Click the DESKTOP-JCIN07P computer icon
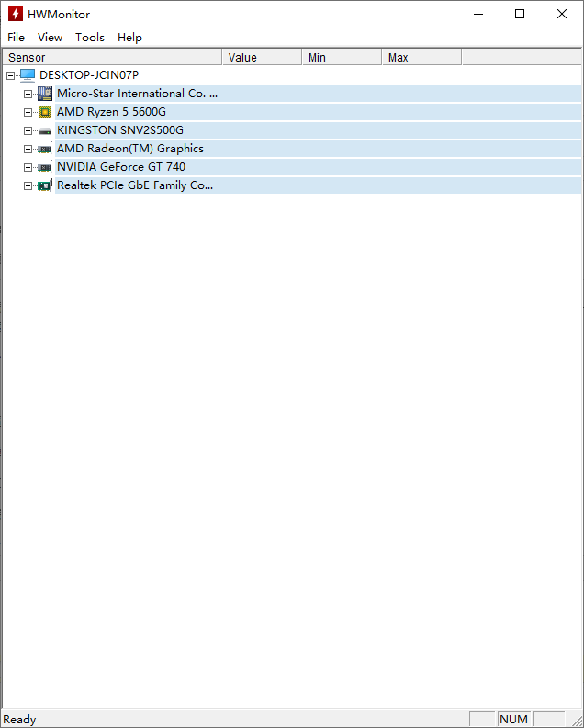This screenshot has height=728, width=584. 28,75
